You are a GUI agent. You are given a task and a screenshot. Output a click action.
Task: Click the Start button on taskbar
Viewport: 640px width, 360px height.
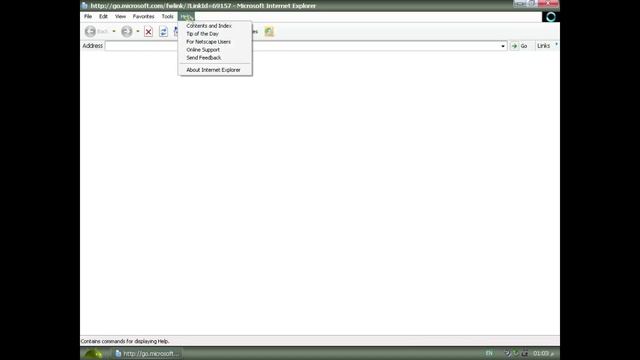click(93, 353)
